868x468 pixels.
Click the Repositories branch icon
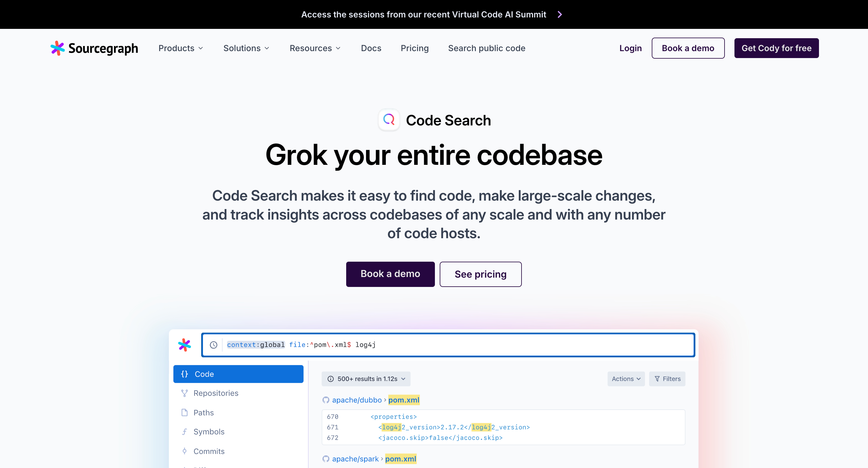tap(184, 393)
